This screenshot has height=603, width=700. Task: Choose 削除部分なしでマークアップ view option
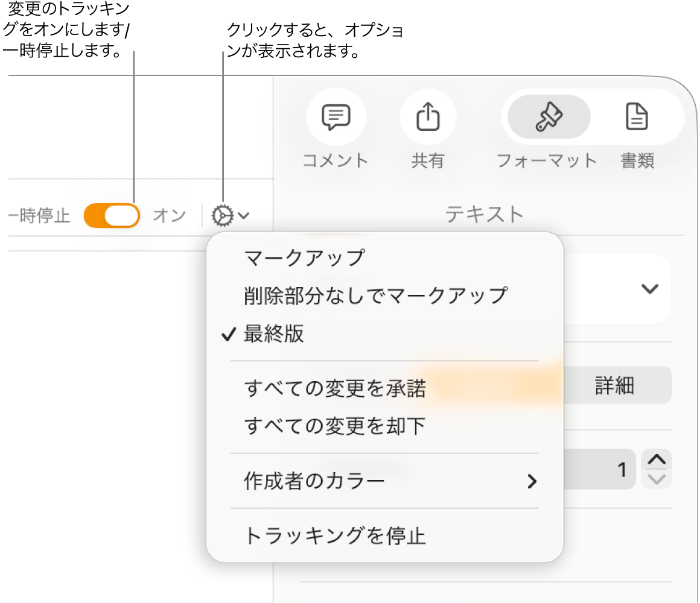[x=375, y=296]
